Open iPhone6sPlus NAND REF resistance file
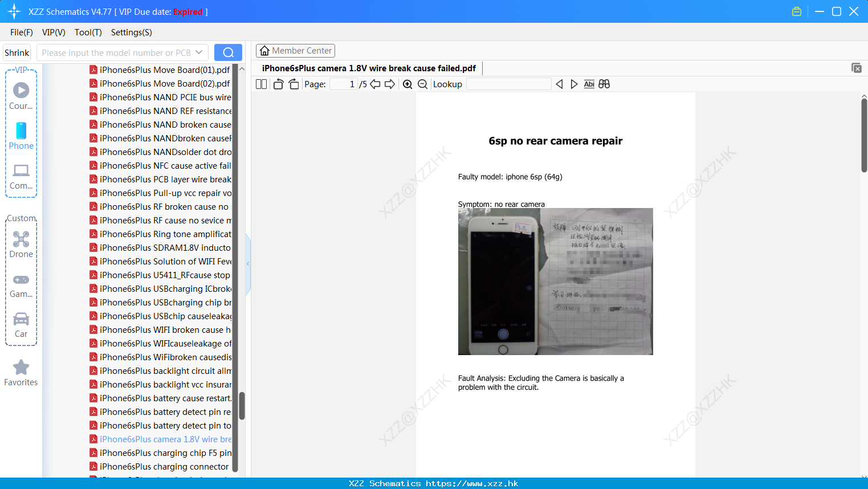This screenshot has height=489, width=868. coord(160,111)
